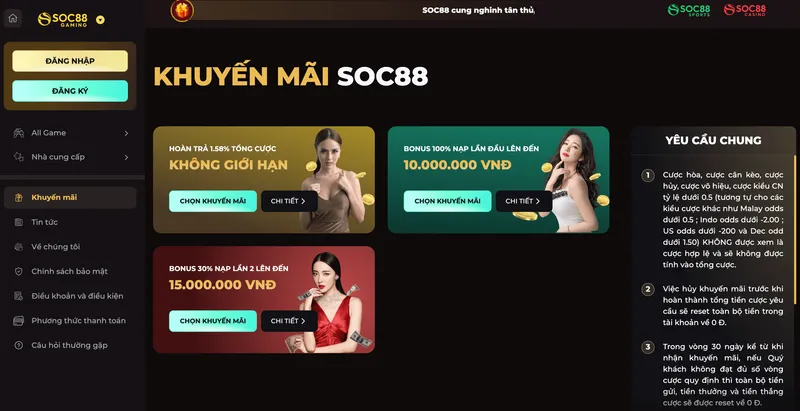The height and width of the screenshot is (411, 800).
Task: Open the SOC88 Gaming dropdown arrow
Action: pyautogui.click(x=101, y=20)
